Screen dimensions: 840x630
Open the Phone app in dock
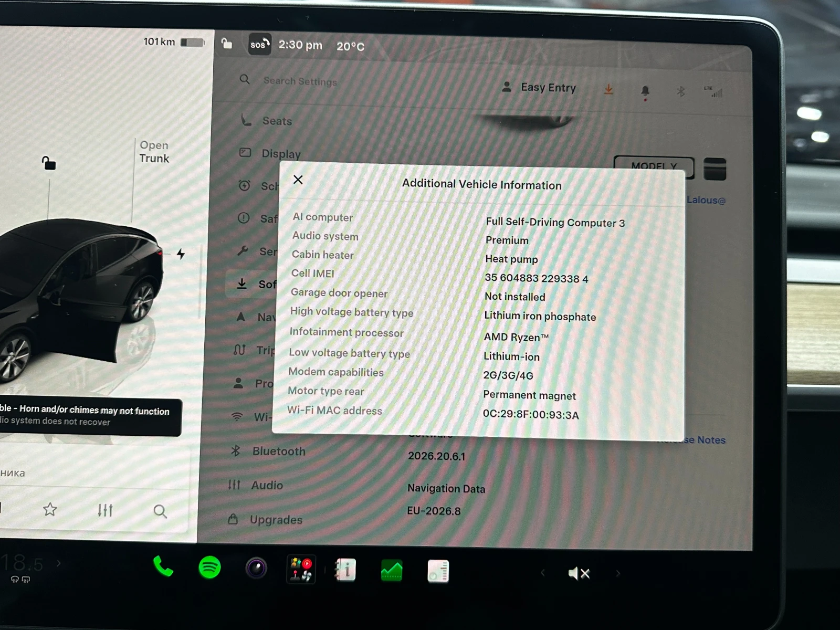pyautogui.click(x=163, y=566)
